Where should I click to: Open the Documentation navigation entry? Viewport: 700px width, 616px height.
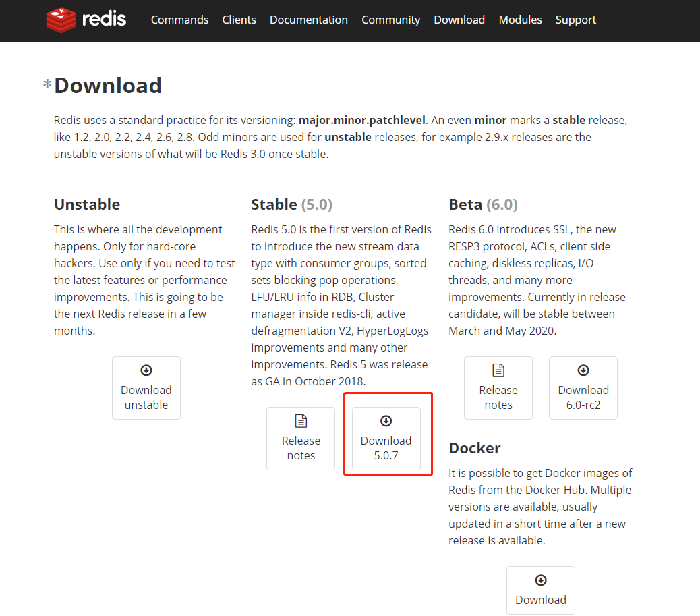point(308,20)
